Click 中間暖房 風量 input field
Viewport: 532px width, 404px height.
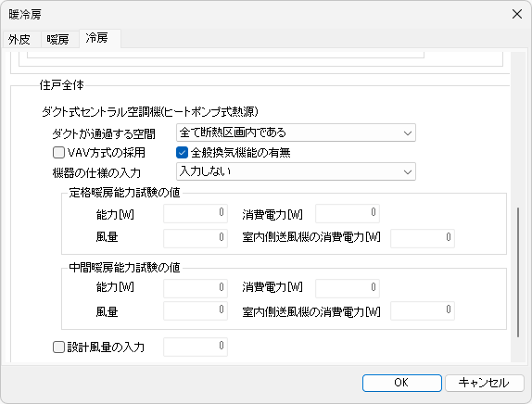pos(196,310)
